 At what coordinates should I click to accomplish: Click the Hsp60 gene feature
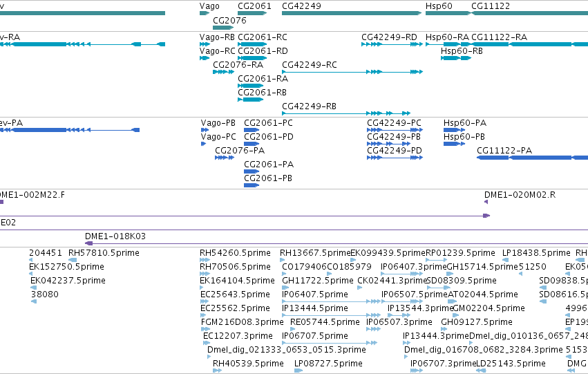(448, 13)
